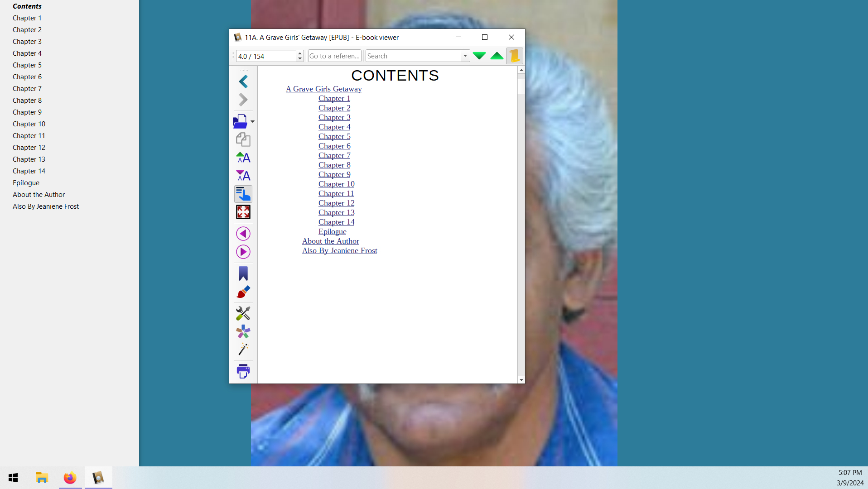Viewport: 868px width, 489px height.
Task: Toggle the Table of Contents button
Action: tap(243, 194)
